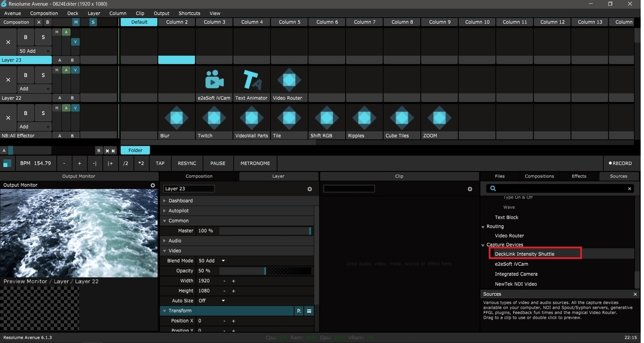This screenshot has height=343, width=644.
Task: Open Layer 23's 50 Add blend dropdown in layer strip
Action: click(34, 51)
